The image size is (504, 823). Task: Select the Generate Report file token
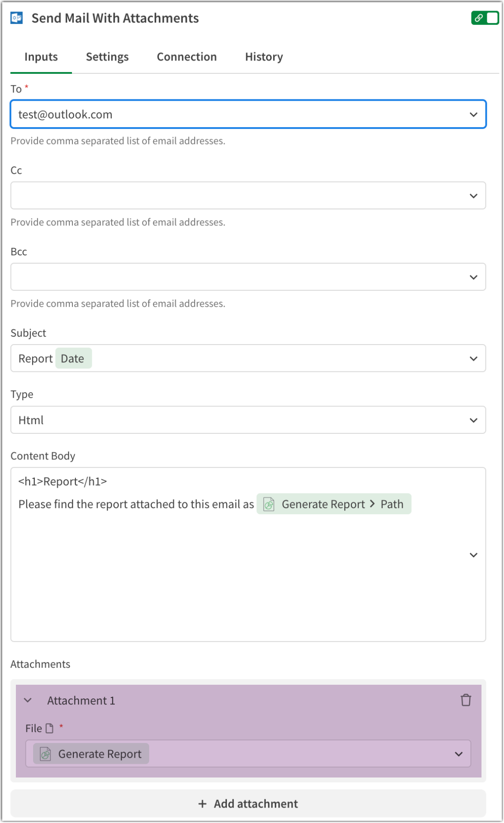pyautogui.click(x=91, y=754)
